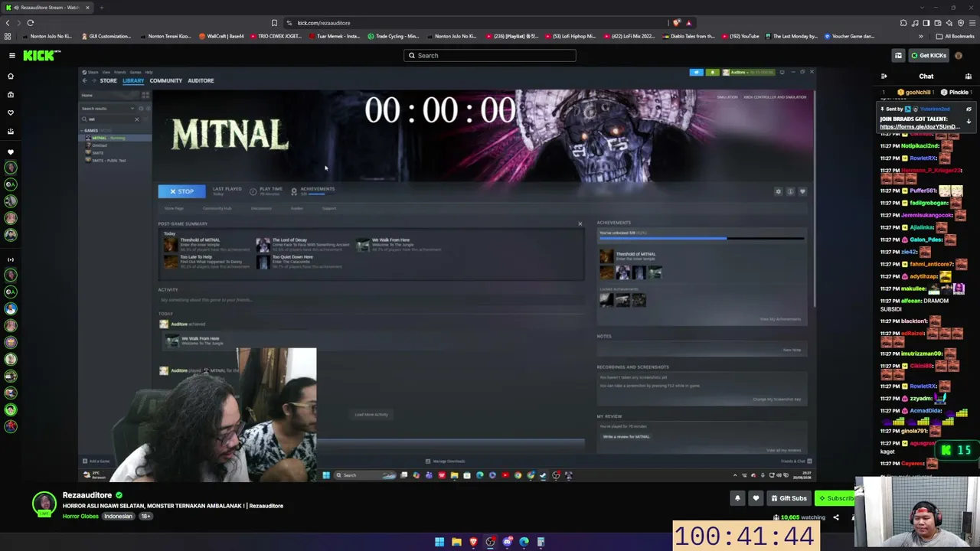Screen dimensions: 980x551
Task: Clear the Steam library search text
Action: tap(137, 119)
